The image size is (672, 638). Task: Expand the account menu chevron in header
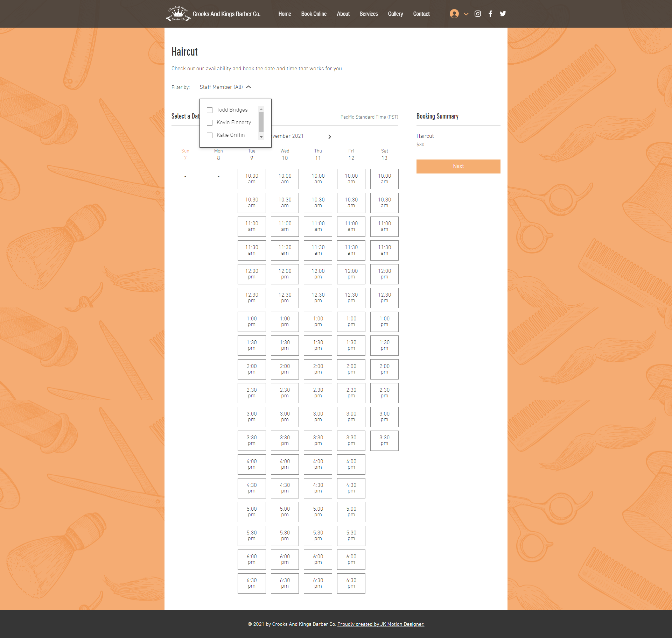(466, 14)
